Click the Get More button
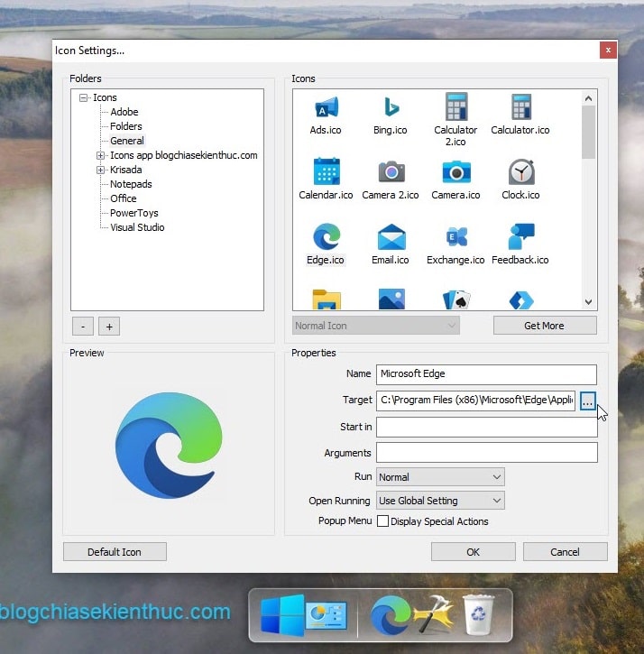 (x=545, y=326)
